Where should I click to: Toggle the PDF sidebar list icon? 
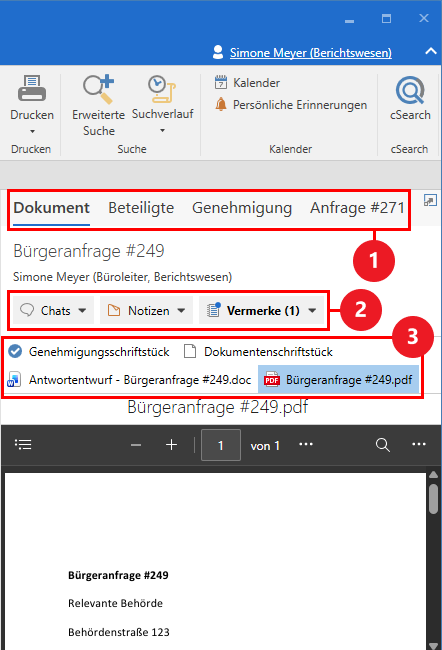23,444
